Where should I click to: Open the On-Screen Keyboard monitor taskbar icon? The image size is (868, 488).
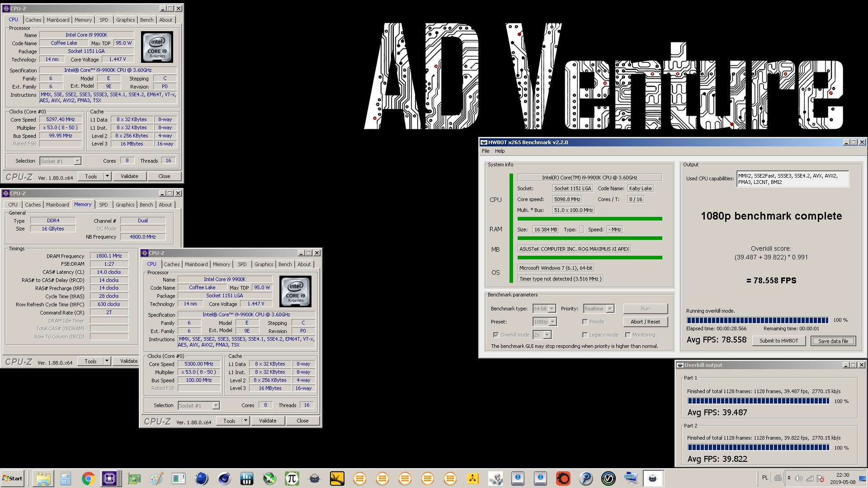click(x=631, y=479)
